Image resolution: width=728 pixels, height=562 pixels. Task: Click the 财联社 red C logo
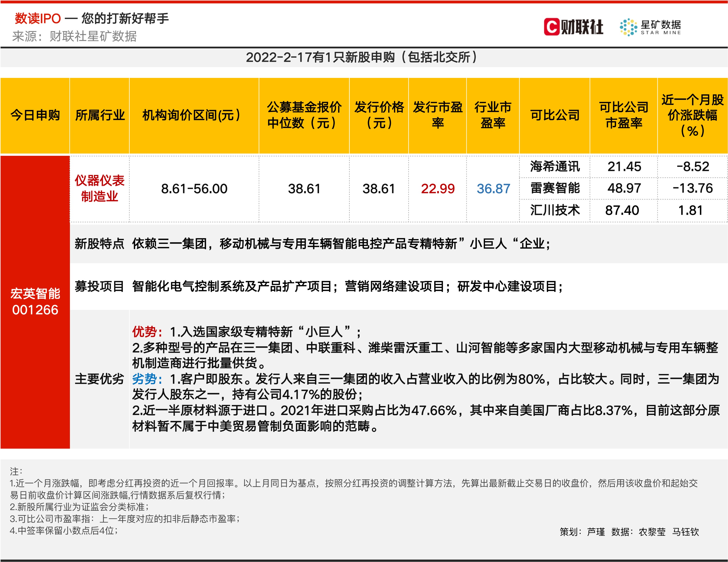coord(552,27)
